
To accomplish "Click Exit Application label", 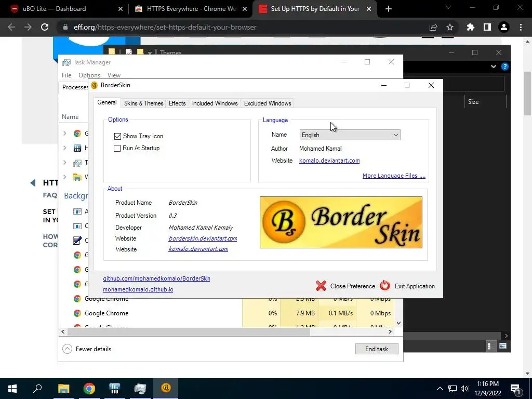I will (x=415, y=286).
